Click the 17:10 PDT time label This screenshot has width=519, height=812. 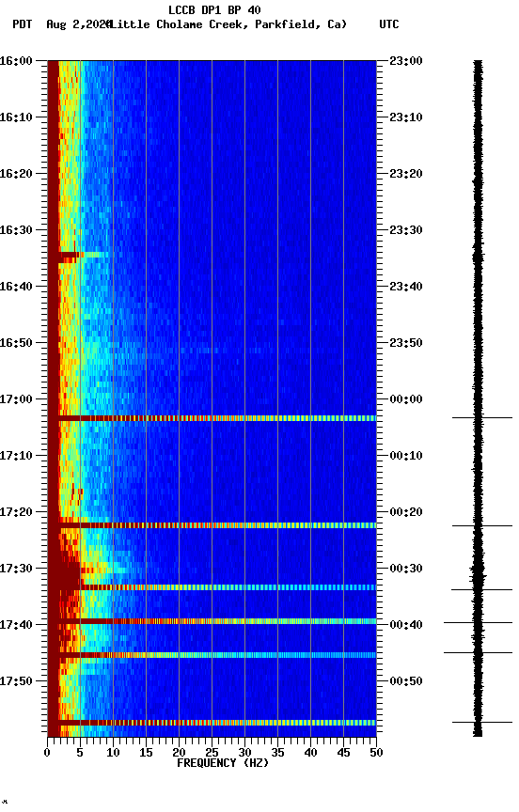tap(16, 456)
